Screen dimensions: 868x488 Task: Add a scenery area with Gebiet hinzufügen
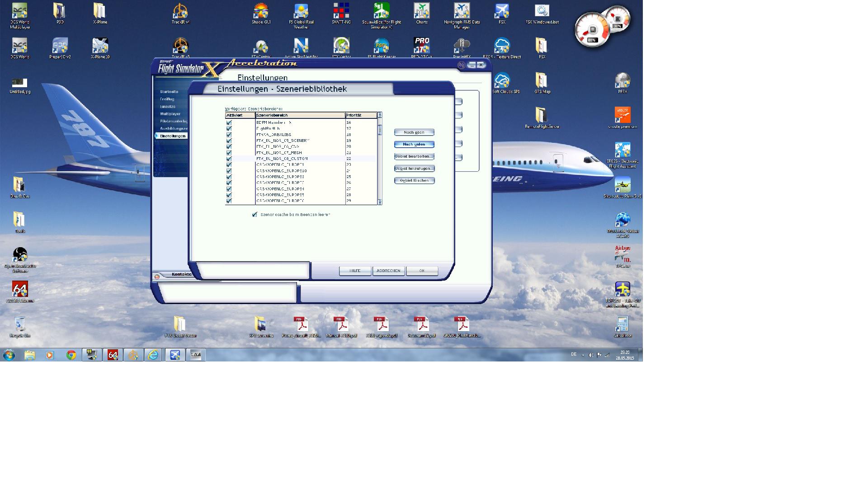click(414, 169)
